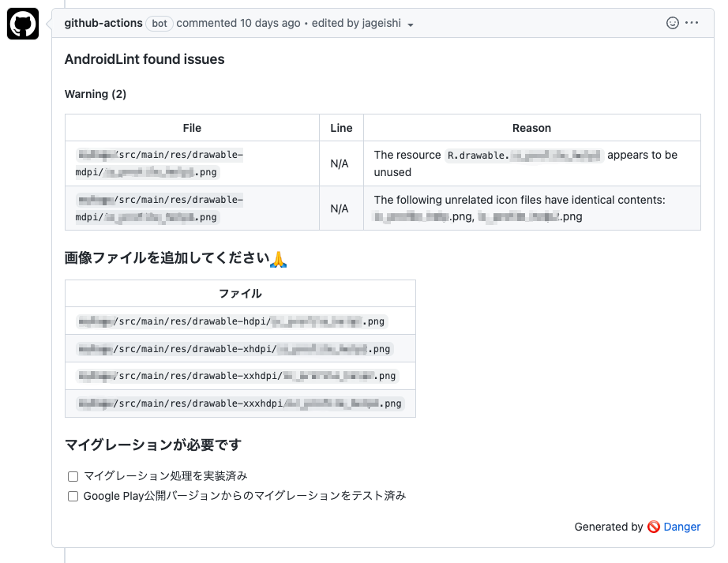Click the drawable-xhdpi file path row
Screen dimensions: 728x563
click(x=235, y=348)
